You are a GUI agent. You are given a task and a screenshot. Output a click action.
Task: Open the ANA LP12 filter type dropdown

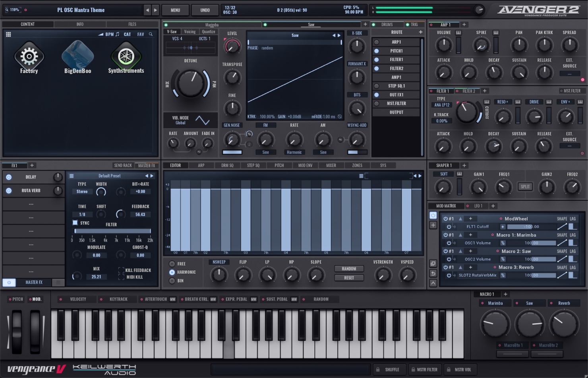pos(441,105)
